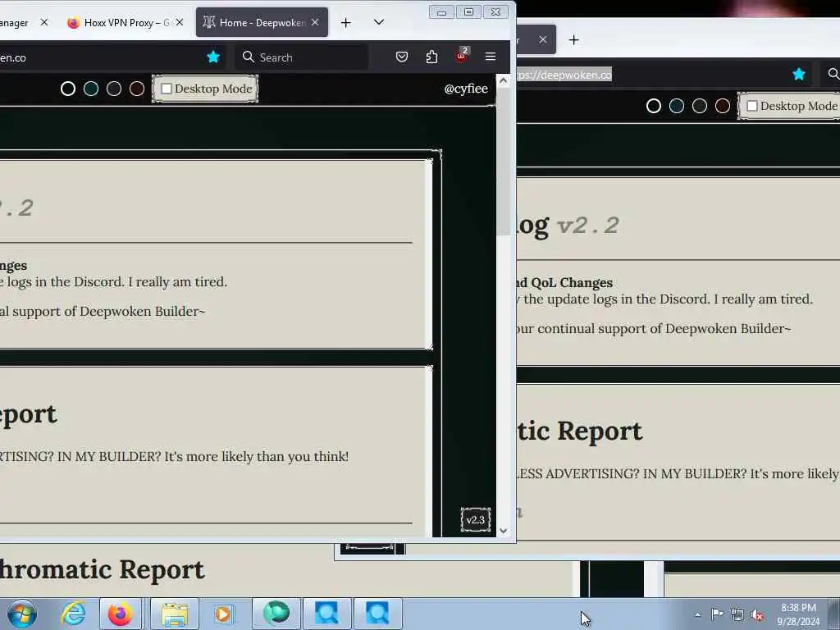Open the green globe taskbar app
Viewport: 840px width, 630px height.
point(276,614)
